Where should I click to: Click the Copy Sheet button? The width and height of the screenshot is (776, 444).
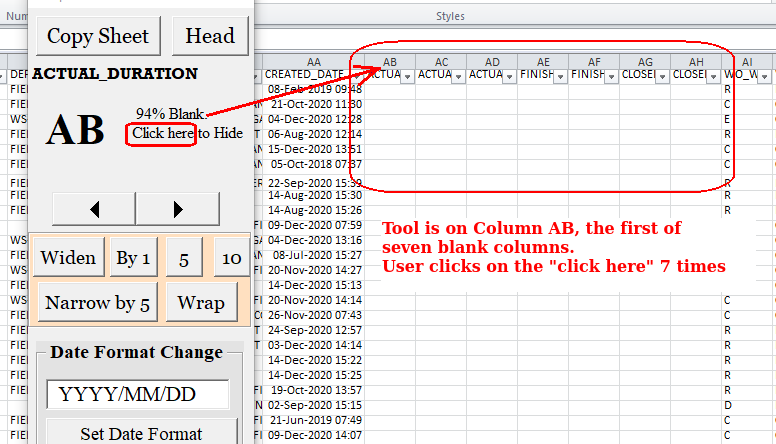coord(98,36)
